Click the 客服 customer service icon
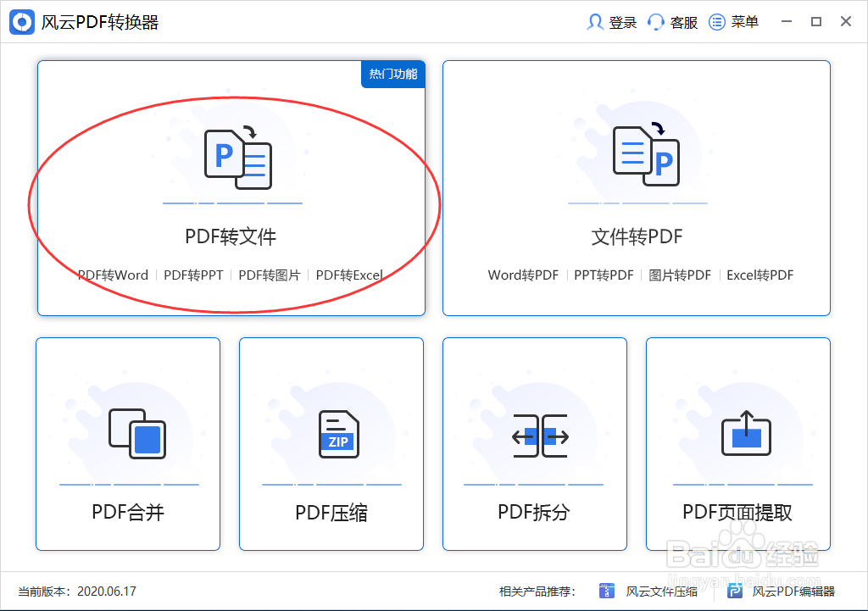The width and height of the screenshot is (868, 611). coord(654,21)
